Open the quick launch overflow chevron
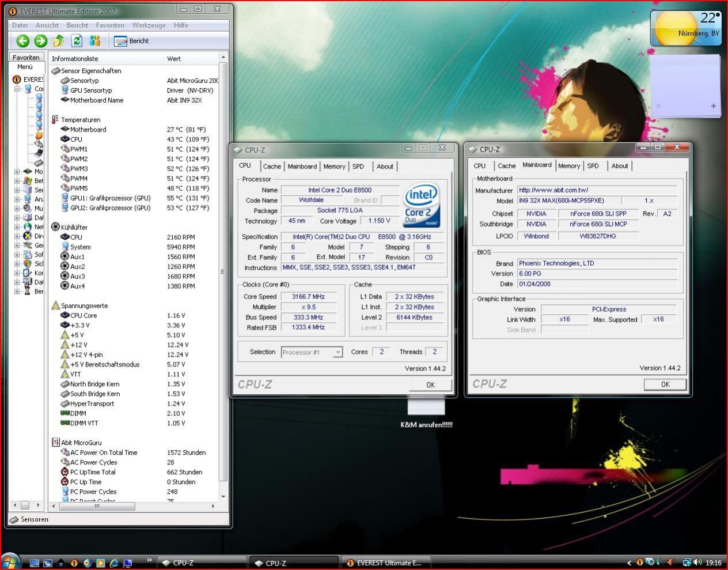Viewport: 728px width, 570px height. pos(149,560)
